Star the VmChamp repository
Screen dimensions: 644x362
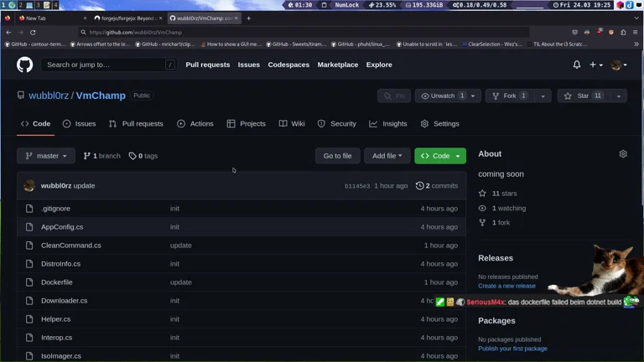coord(584,96)
